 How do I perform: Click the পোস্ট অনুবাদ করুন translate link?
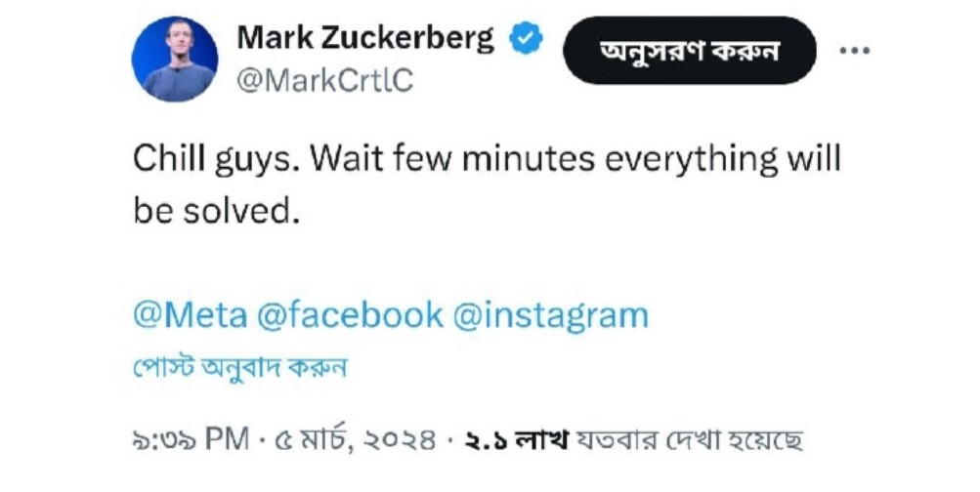(240, 369)
